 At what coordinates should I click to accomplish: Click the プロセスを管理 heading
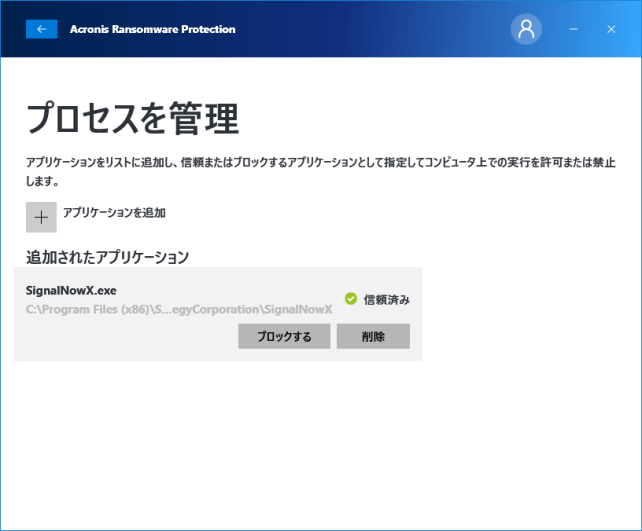pyautogui.click(x=133, y=119)
